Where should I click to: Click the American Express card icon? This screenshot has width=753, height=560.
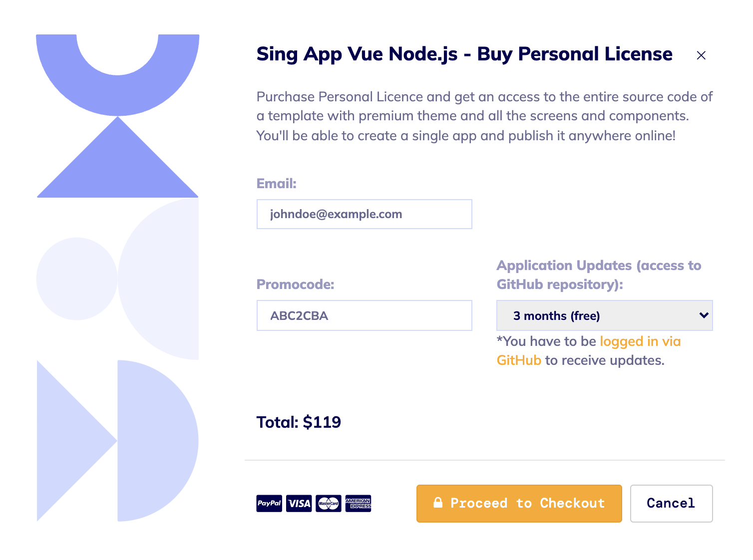coord(358,503)
